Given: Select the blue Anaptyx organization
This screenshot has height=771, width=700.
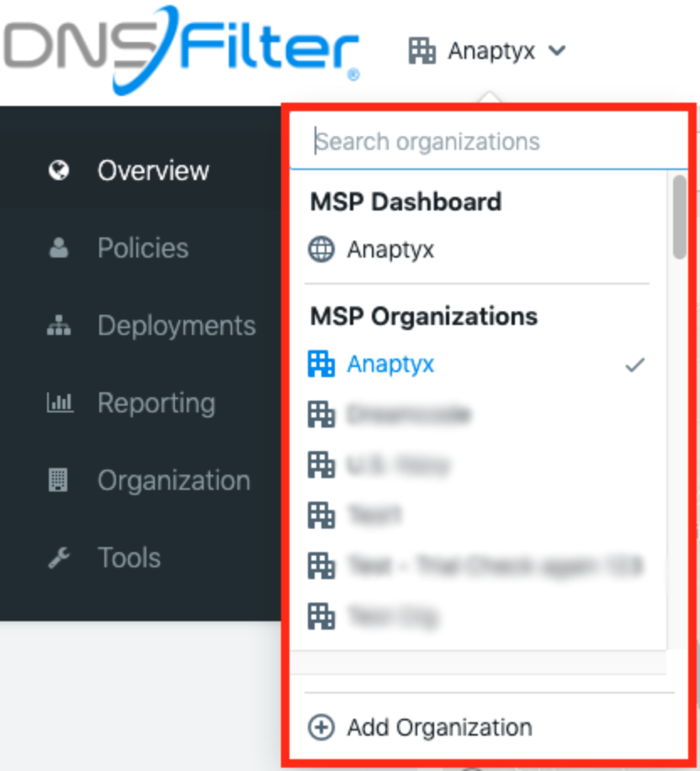Looking at the screenshot, I should 390,364.
